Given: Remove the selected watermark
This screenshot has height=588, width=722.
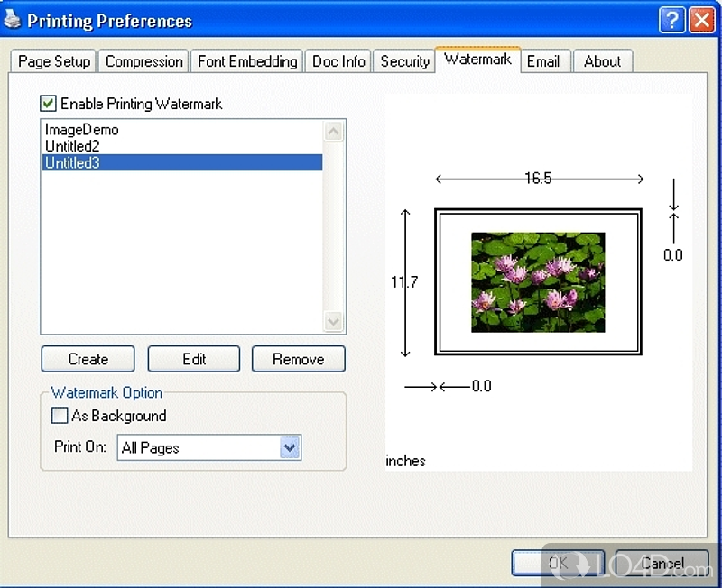Looking at the screenshot, I should [x=299, y=359].
